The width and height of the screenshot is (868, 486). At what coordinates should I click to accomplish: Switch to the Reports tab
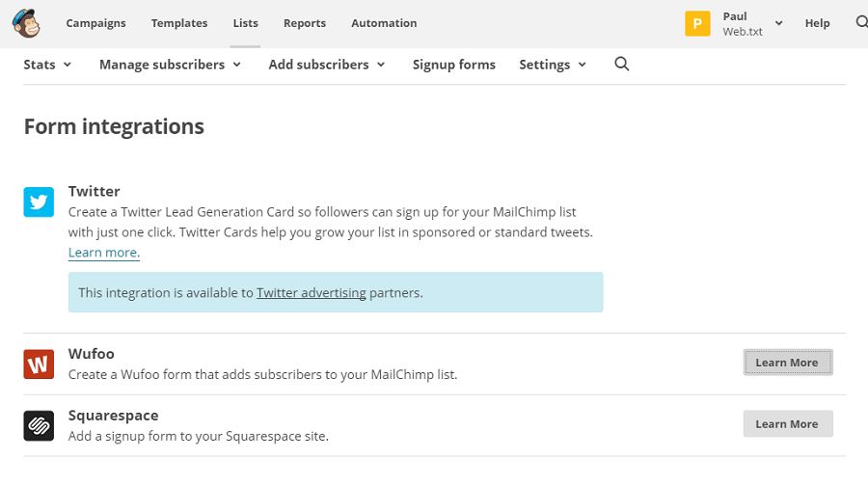click(x=305, y=23)
